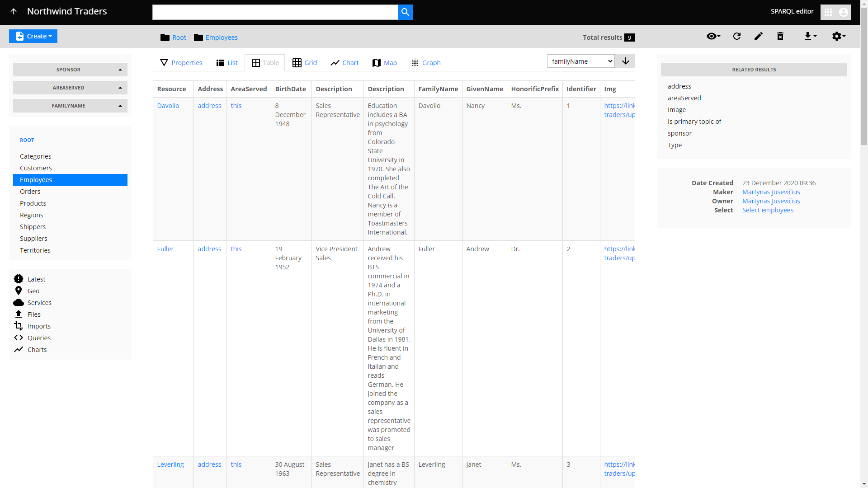Click the Geo pin icon
This screenshot has height=488, width=868.
(x=19, y=291)
